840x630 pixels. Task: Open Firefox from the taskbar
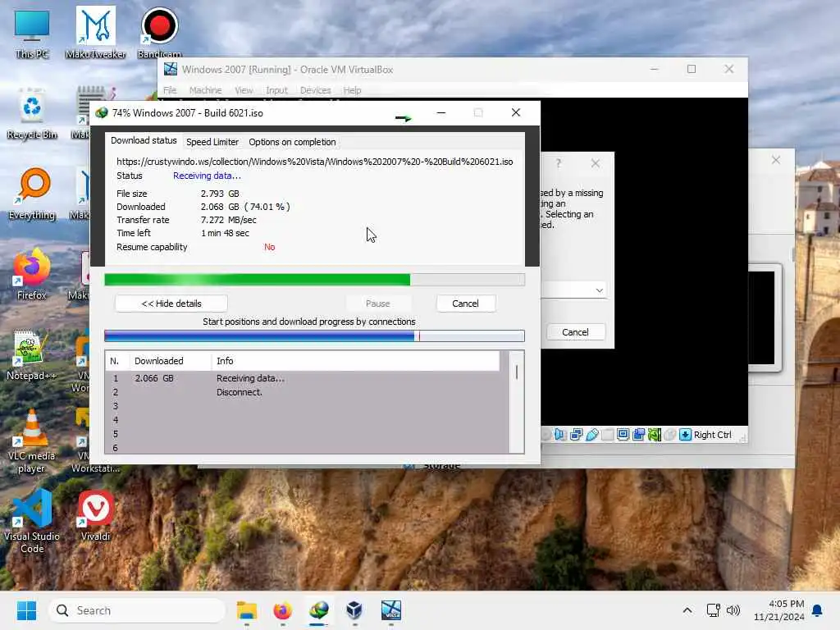pos(282,610)
